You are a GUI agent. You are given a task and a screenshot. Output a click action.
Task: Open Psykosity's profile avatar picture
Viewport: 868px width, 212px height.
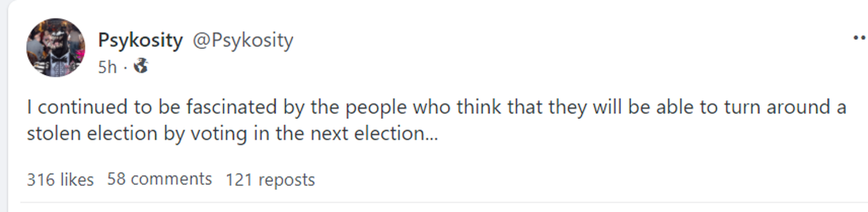coord(56,48)
